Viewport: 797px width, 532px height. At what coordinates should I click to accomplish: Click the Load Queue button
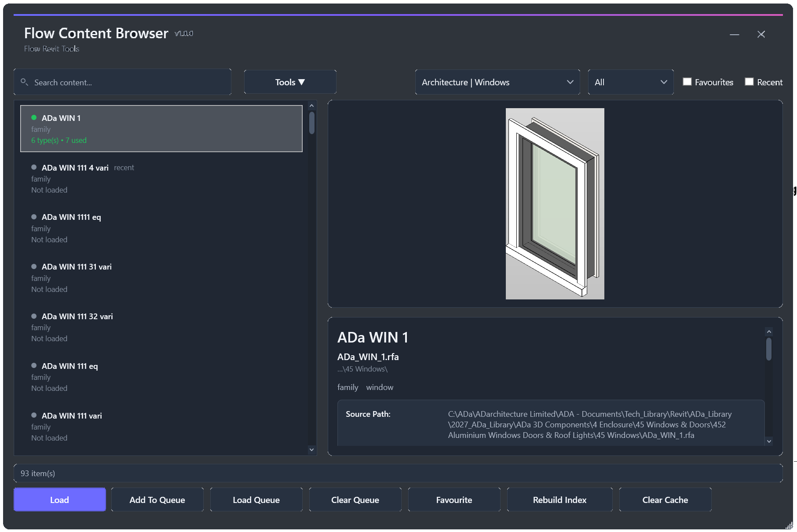tap(256, 499)
